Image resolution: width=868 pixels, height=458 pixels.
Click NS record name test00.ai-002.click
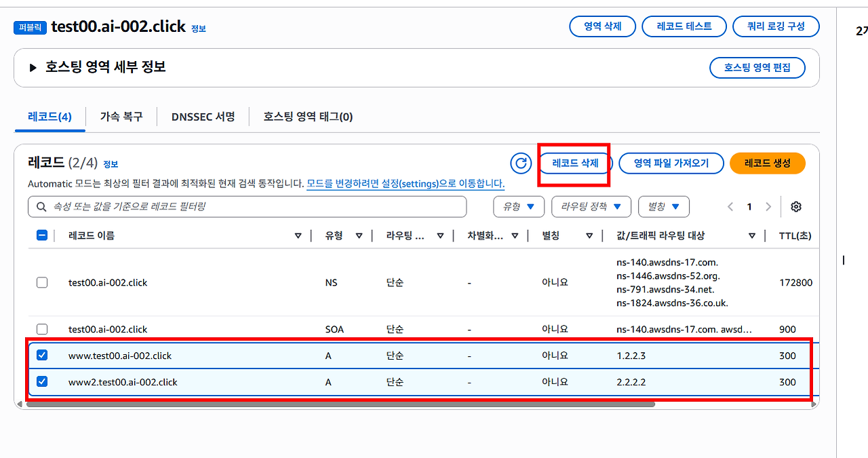click(x=108, y=282)
